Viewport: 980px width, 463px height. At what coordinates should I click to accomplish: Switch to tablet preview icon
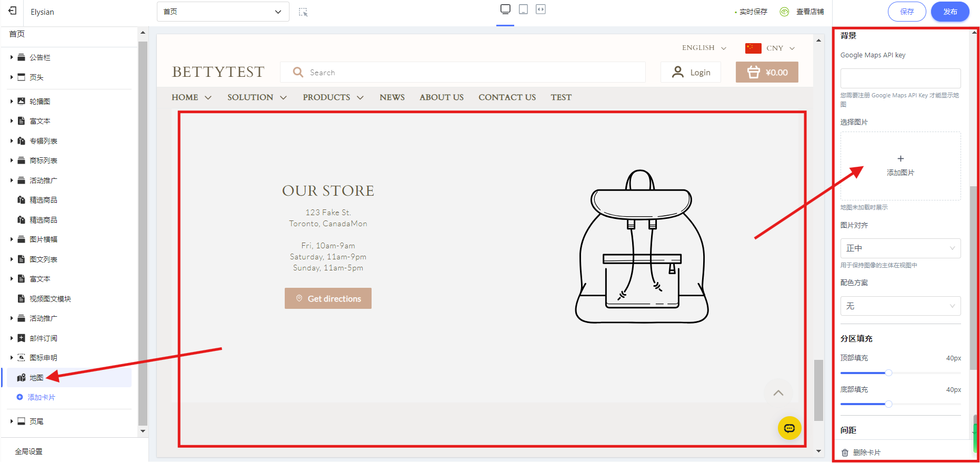point(523,9)
